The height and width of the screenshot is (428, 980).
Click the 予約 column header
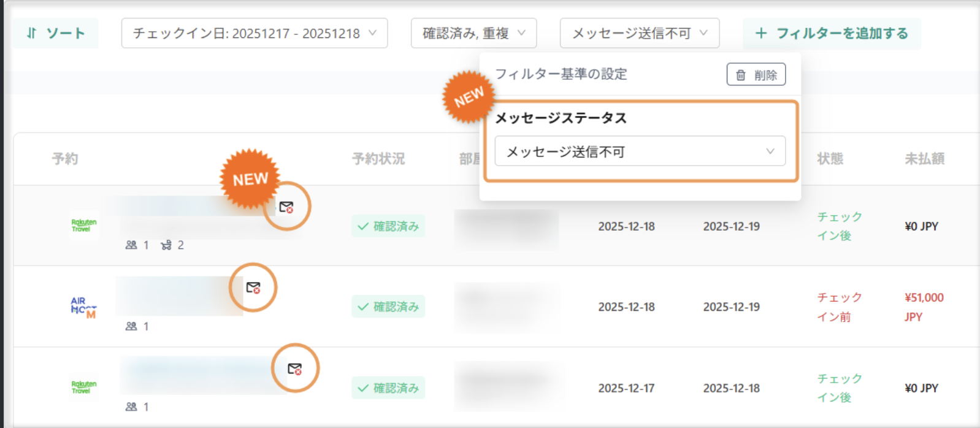tap(65, 159)
